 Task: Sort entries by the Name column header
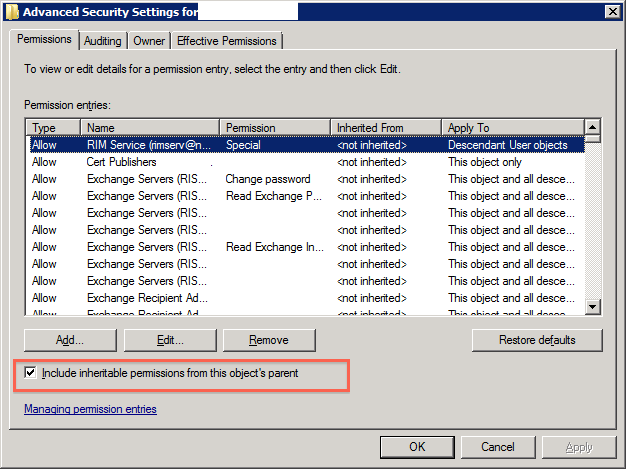(x=150, y=128)
